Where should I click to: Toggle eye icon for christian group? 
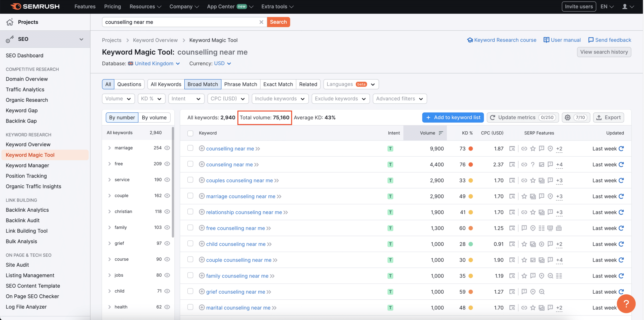(x=167, y=211)
